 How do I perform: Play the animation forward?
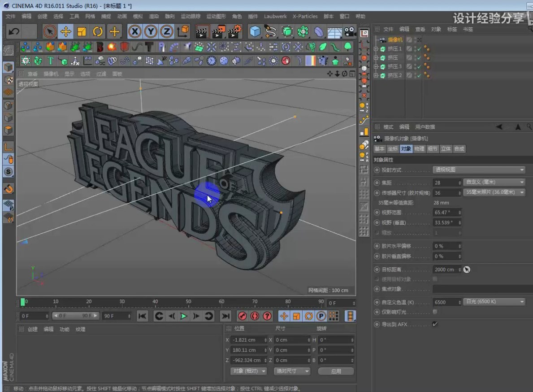183,316
